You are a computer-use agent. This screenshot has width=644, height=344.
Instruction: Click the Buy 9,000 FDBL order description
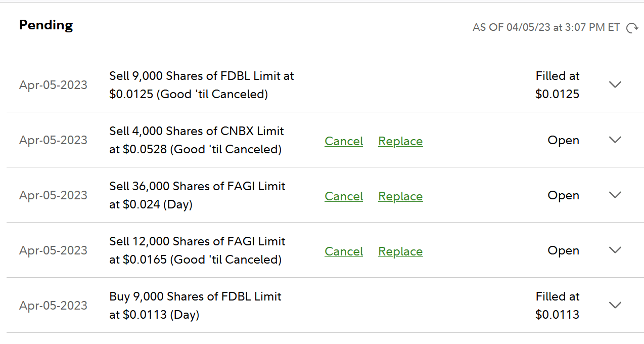(x=195, y=306)
